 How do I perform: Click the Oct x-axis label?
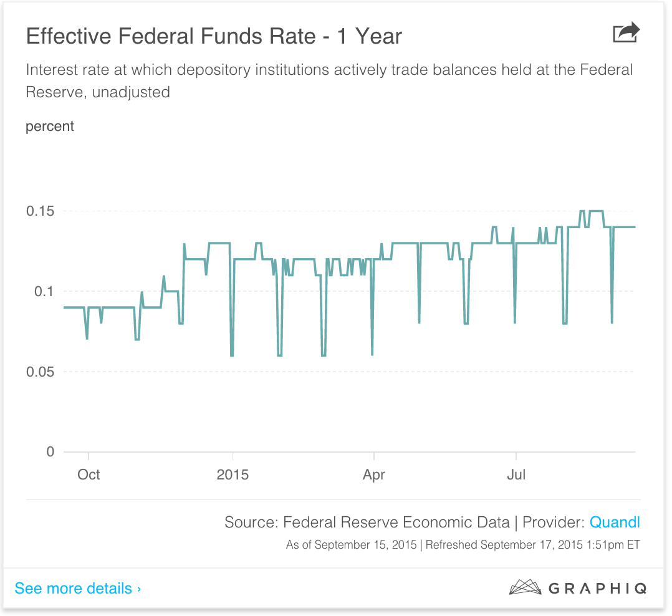pyautogui.click(x=89, y=474)
